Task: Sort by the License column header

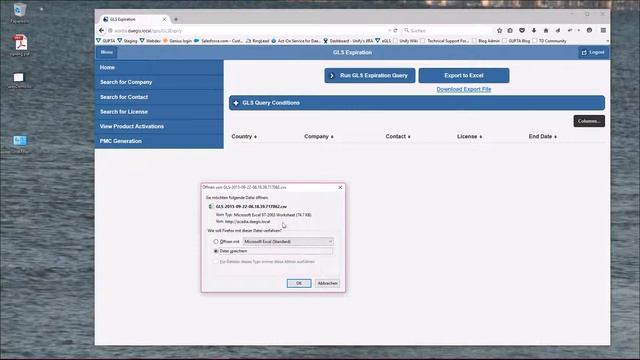Action: [469, 136]
